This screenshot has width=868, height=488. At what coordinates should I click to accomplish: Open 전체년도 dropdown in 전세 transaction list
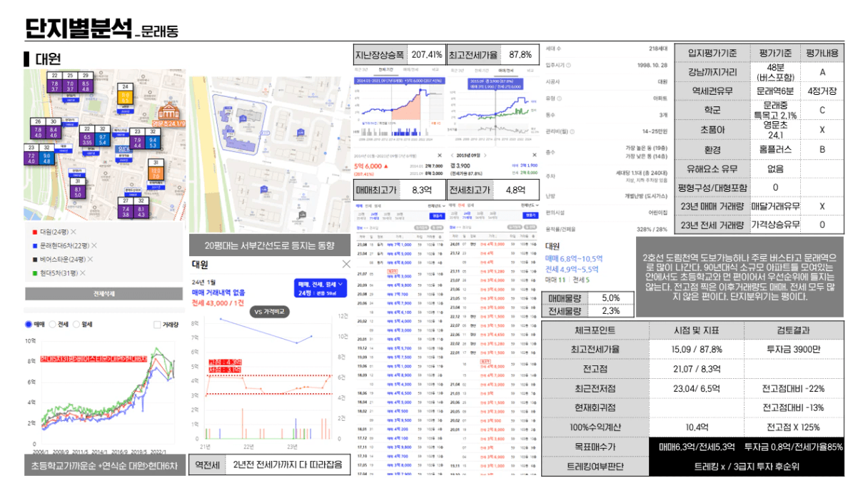529,205
